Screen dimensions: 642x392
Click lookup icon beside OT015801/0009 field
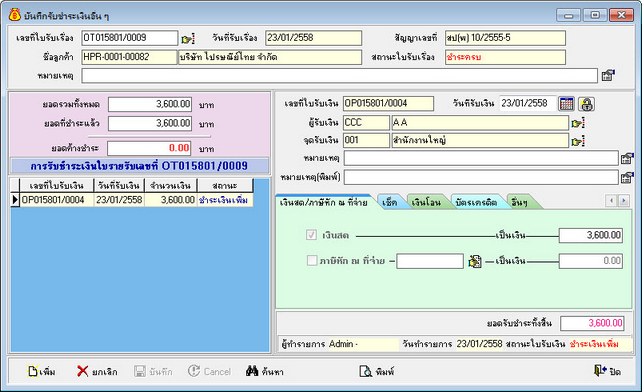(x=188, y=39)
